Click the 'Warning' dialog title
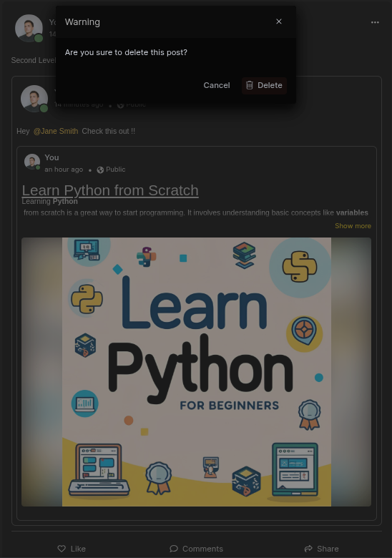Image resolution: width=392 pixels, height=558 pixels. [x=82, y=22]
